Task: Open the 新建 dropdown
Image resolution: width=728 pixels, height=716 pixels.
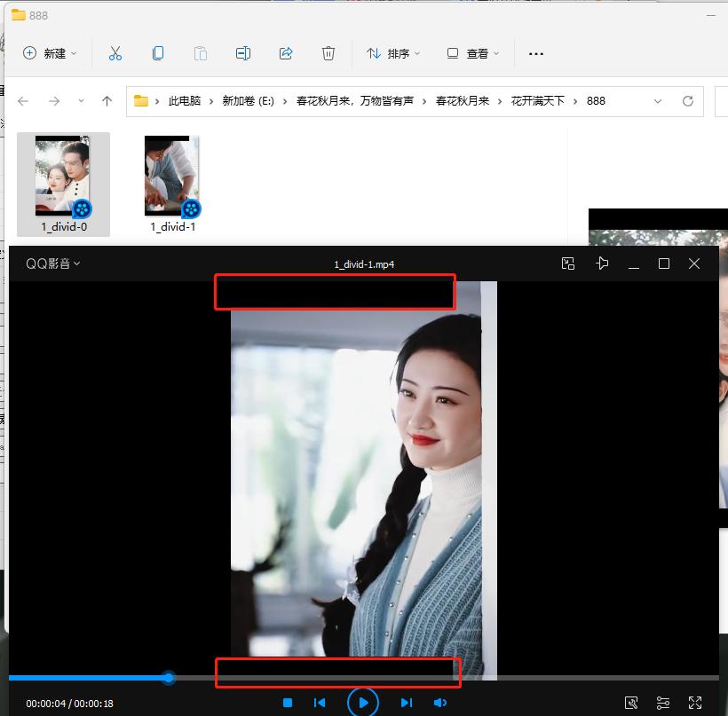Action: (x=50, y=53)
